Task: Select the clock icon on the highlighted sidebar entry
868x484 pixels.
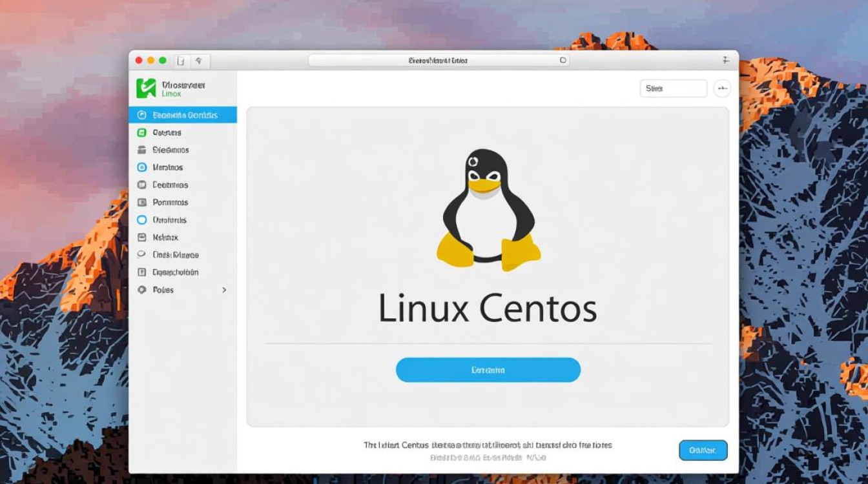Action: point(143,115)
